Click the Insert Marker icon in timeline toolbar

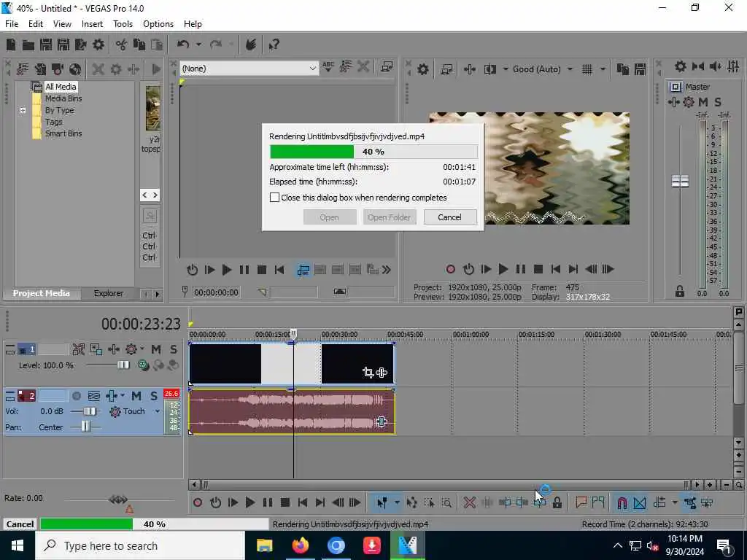[581, 502]
